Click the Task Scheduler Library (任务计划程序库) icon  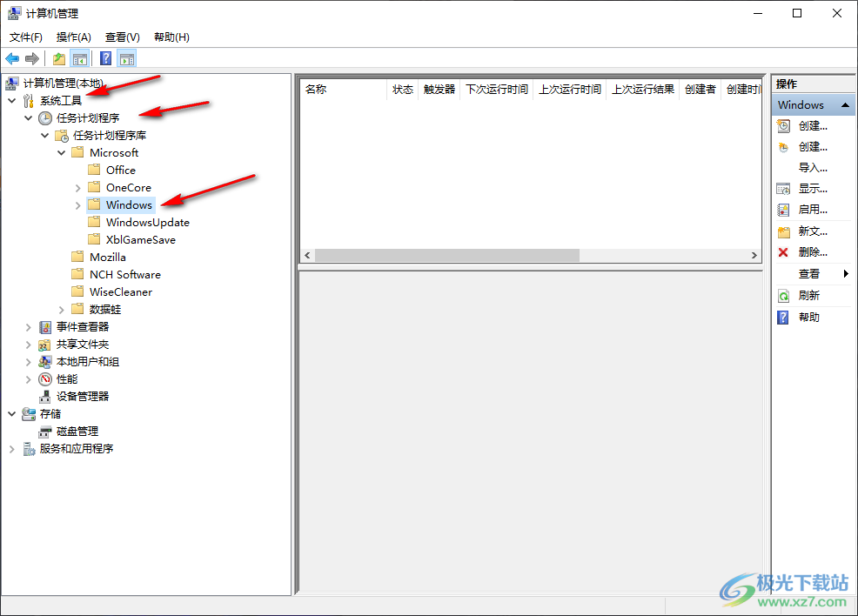pos(62,136)
